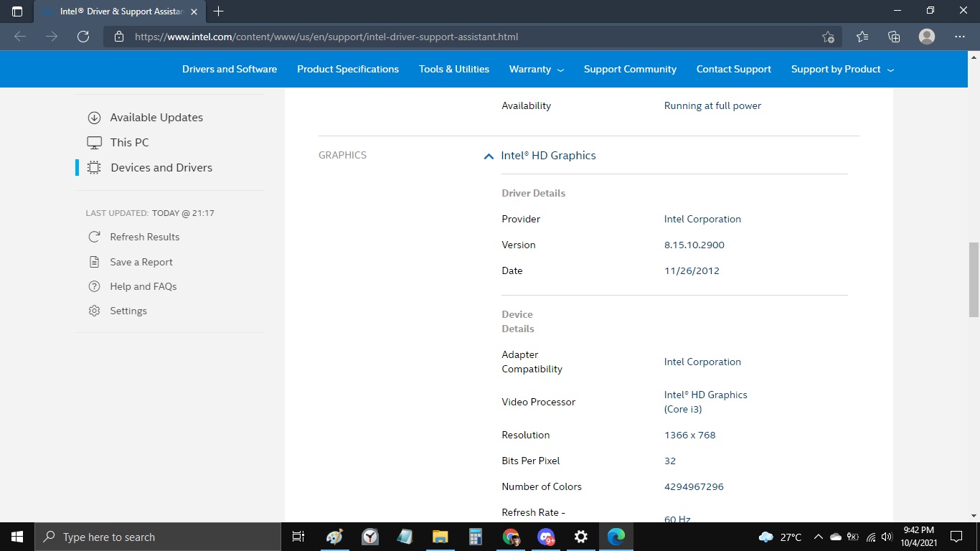This screenshot has height=551, width=980.
Task: Open Calculator from taskbar
Action: coord(475,537)
